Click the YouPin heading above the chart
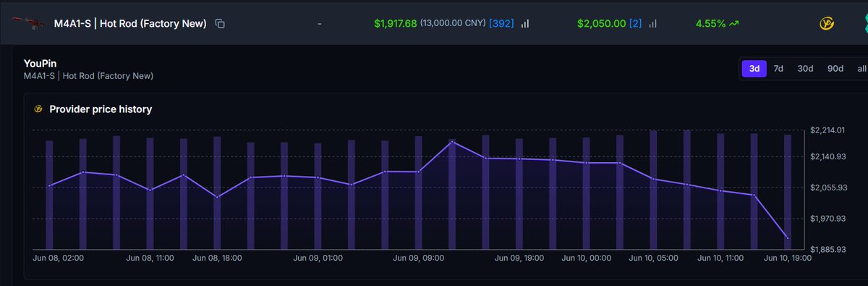 [x=41, y=64]
